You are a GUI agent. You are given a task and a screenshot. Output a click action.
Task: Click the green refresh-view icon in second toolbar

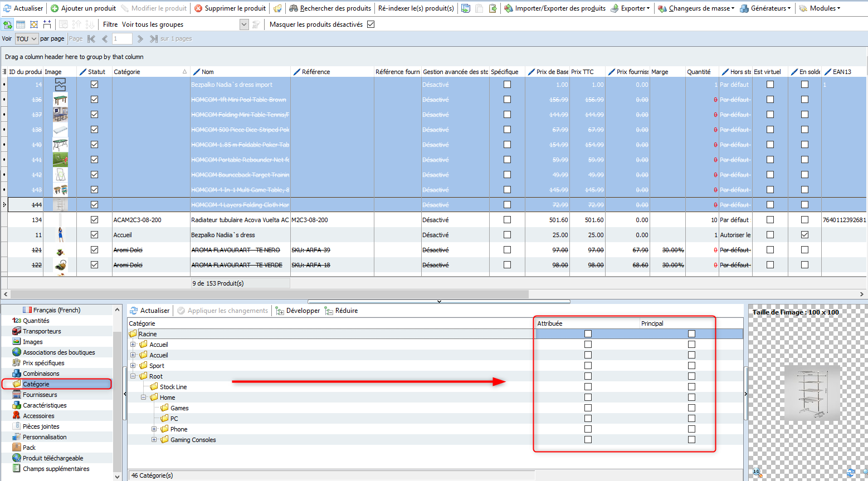coord(7,24)
